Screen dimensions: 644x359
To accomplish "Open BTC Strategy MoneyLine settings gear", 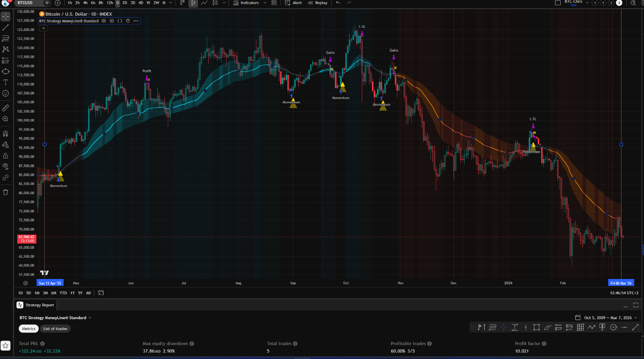I will coord(112,21).
